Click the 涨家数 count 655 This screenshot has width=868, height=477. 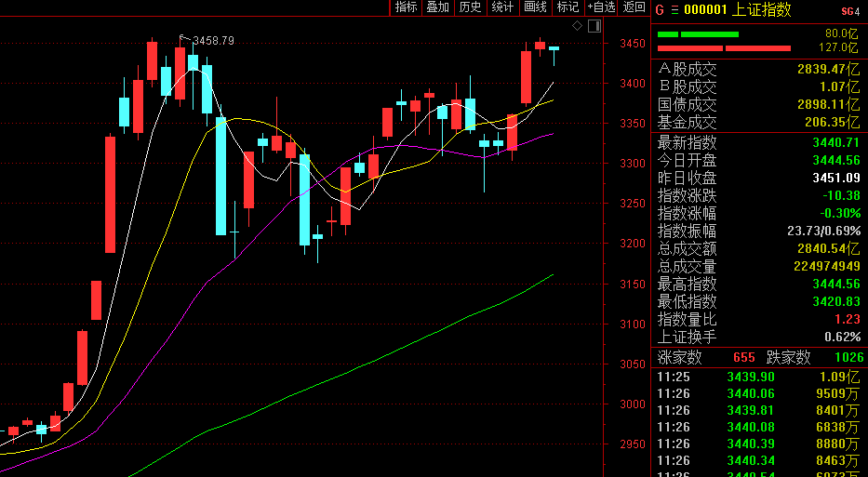click(x=744, y=357)
